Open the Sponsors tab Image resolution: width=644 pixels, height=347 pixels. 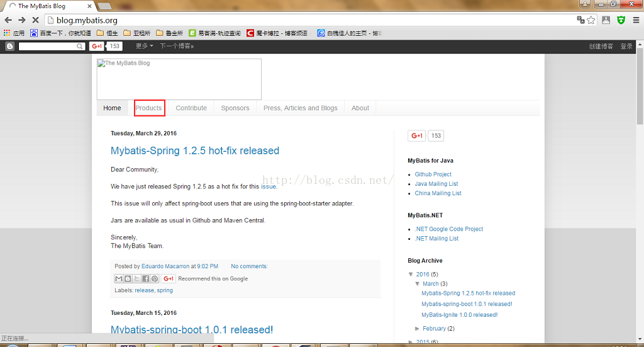[235, 108]
